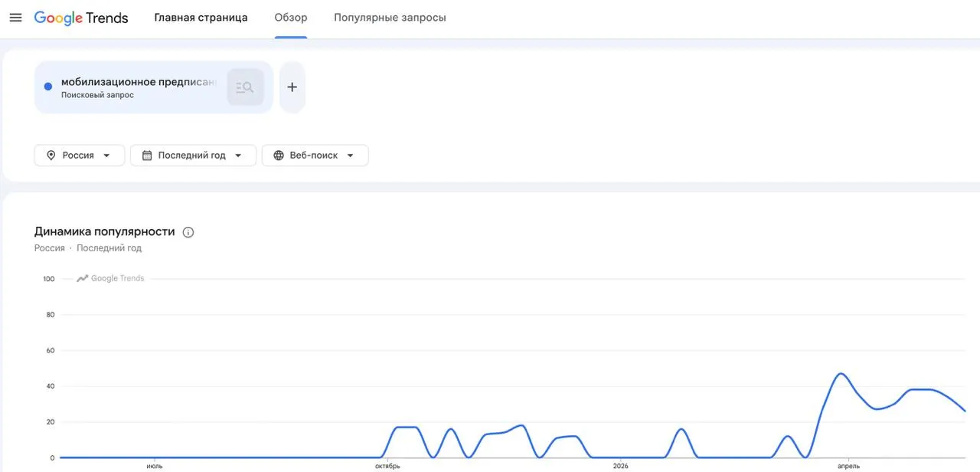Edit the мобилизационное предписание search term
980x472 pixels.
click(x=139, y=82)
